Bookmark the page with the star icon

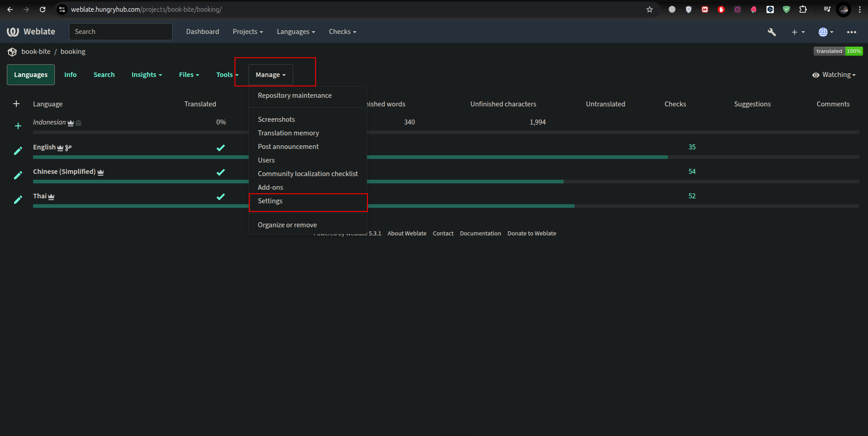649,10
